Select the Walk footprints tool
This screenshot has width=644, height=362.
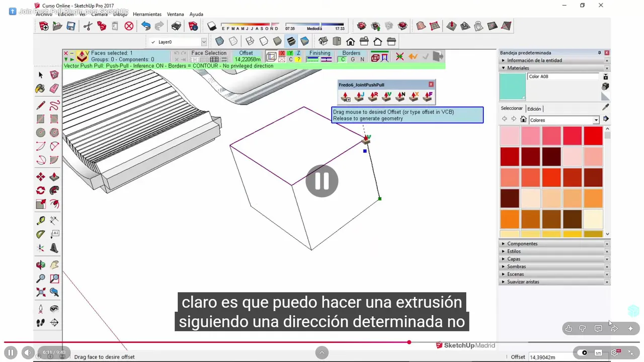pyautogui.click(x=41, y=323)
